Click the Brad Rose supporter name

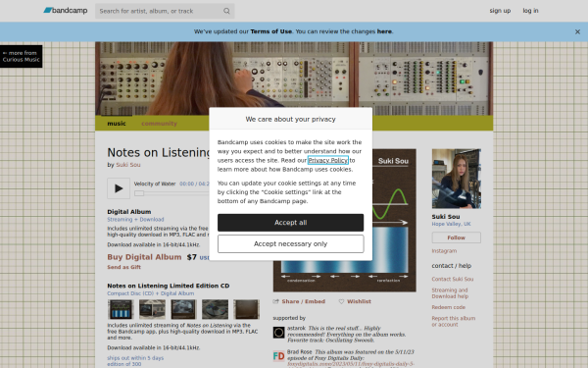click(x=299, y=352)
